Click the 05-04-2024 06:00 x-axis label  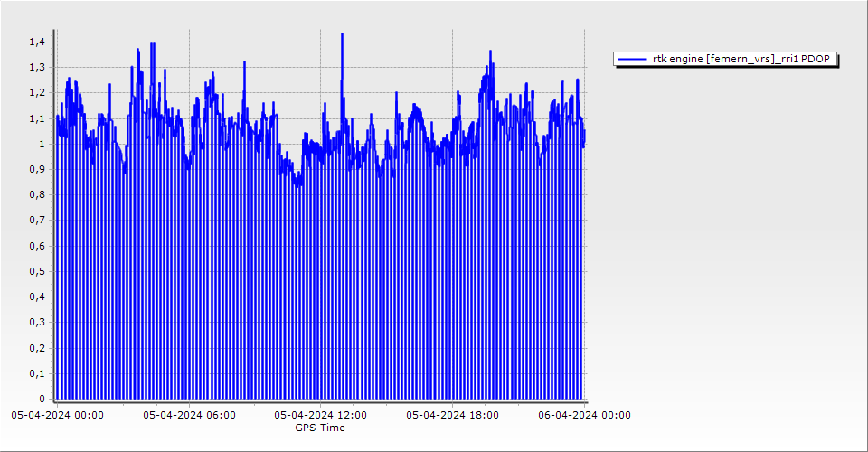[189, 415]
